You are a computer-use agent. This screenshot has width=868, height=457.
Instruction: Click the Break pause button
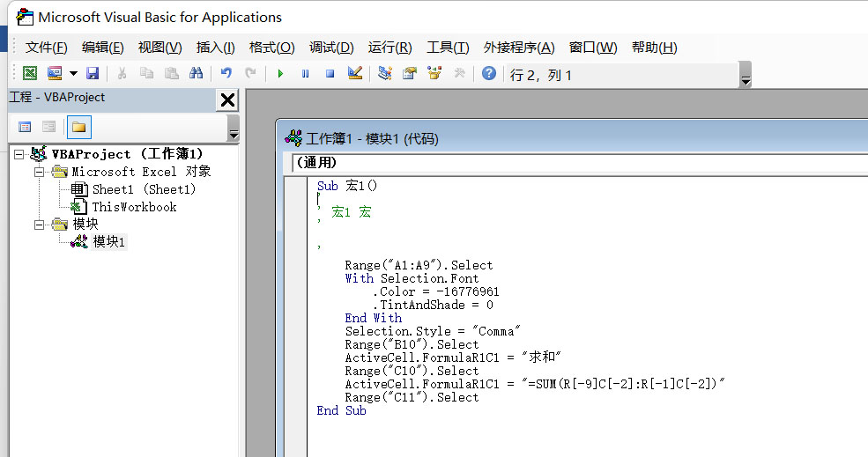click(306, 73)
